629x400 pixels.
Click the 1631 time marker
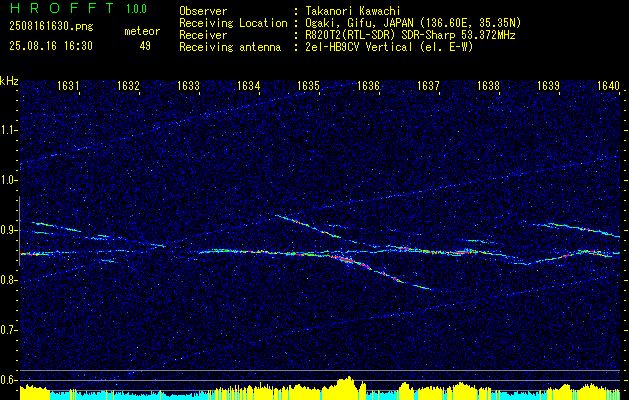(x=68, y=85)
